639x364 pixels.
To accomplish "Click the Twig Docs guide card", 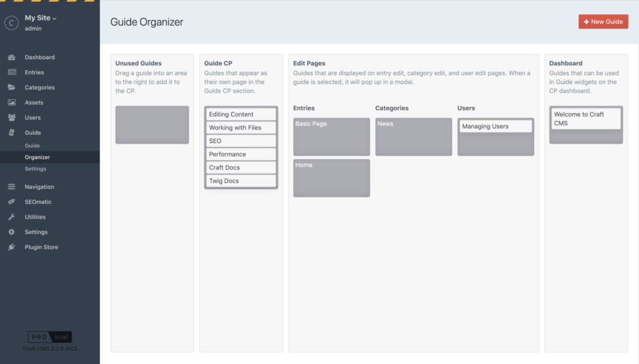I will click(x=241, y=181).
